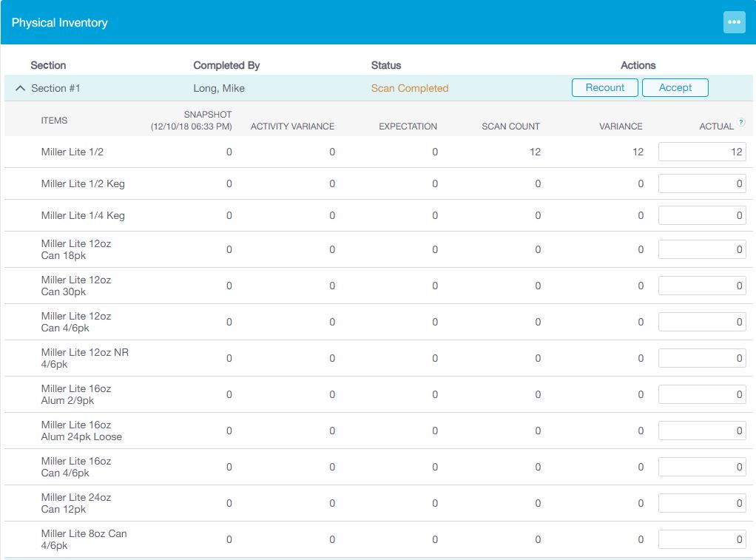
Task: Select item Miller Lite 24oz Can 12pk
Action: tap(76, 503)
